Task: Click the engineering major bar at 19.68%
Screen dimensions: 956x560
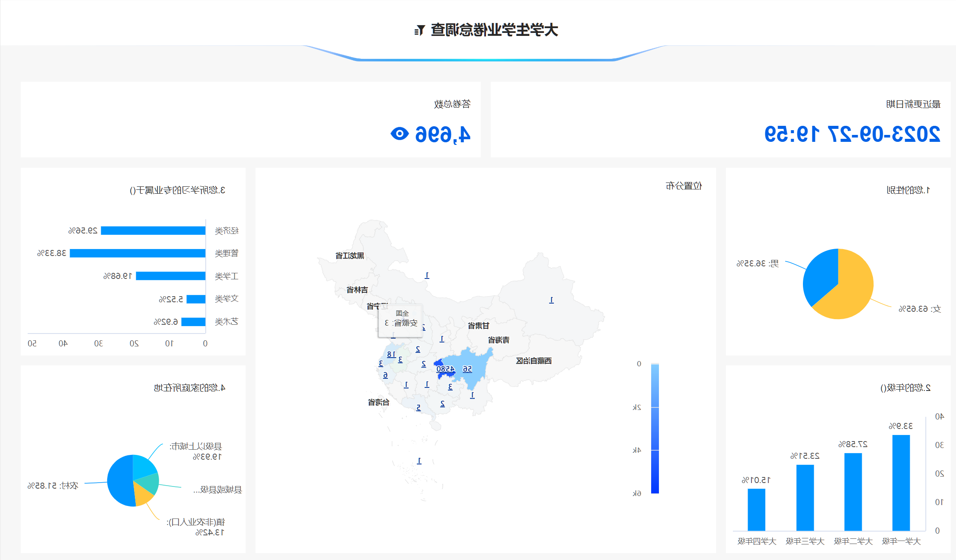Action: pyautogui.click(x=170, y=276)
